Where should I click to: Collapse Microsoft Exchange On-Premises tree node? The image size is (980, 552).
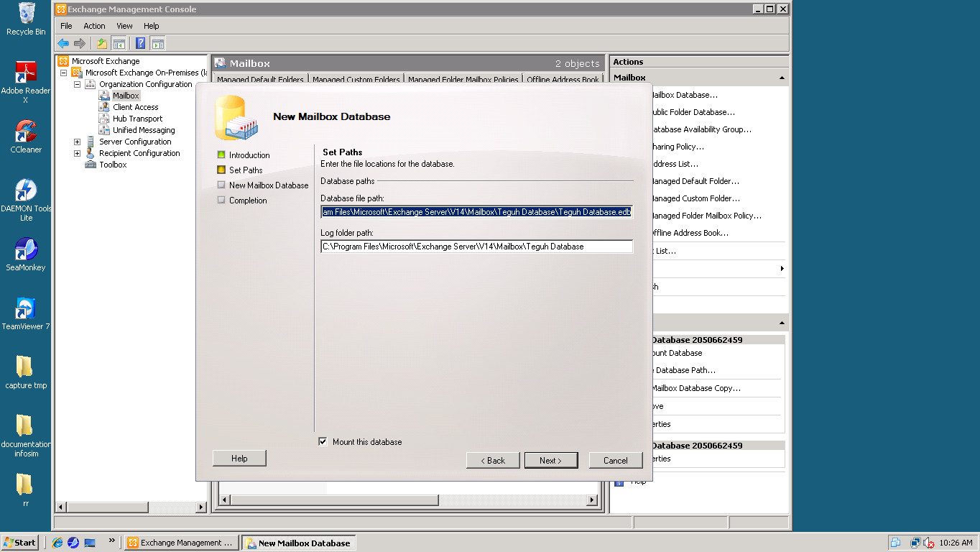[63, 73]
